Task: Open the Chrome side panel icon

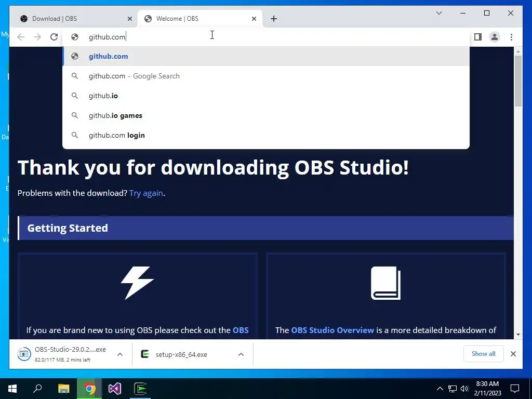Action: click(478, 37)
